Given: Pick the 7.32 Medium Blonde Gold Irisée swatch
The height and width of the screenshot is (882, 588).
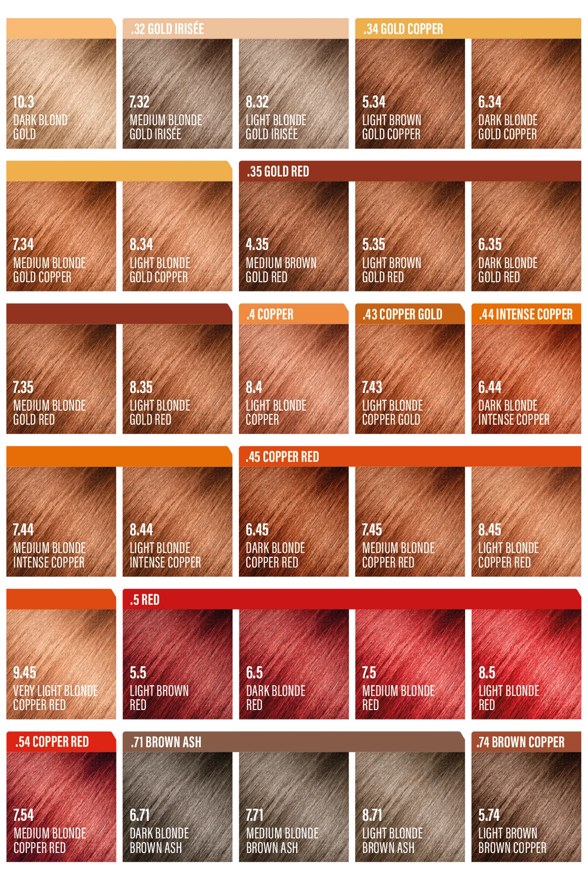Looking at the screenshot, I should coord(178,94).
